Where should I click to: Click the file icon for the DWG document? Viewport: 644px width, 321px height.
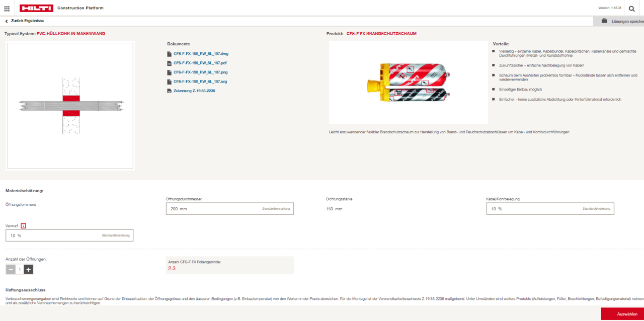[170, 54]
